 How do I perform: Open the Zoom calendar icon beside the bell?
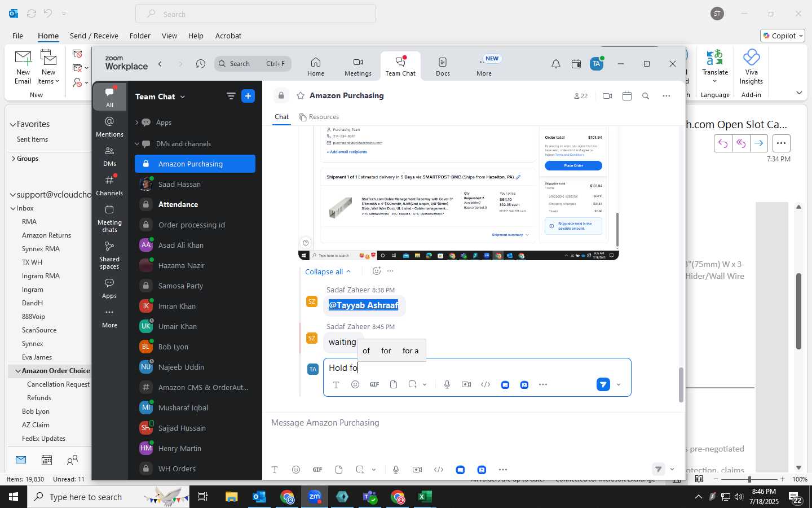point(576,64)
